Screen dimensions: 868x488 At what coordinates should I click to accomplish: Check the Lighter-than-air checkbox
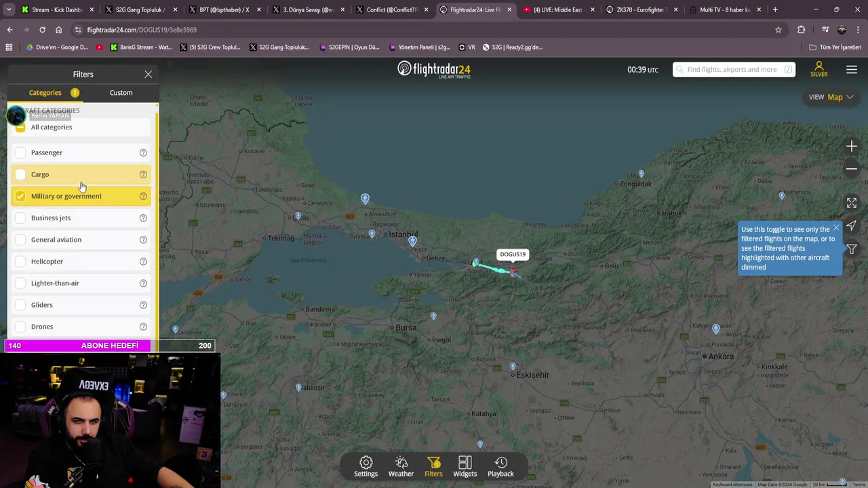tap(20, 283)
